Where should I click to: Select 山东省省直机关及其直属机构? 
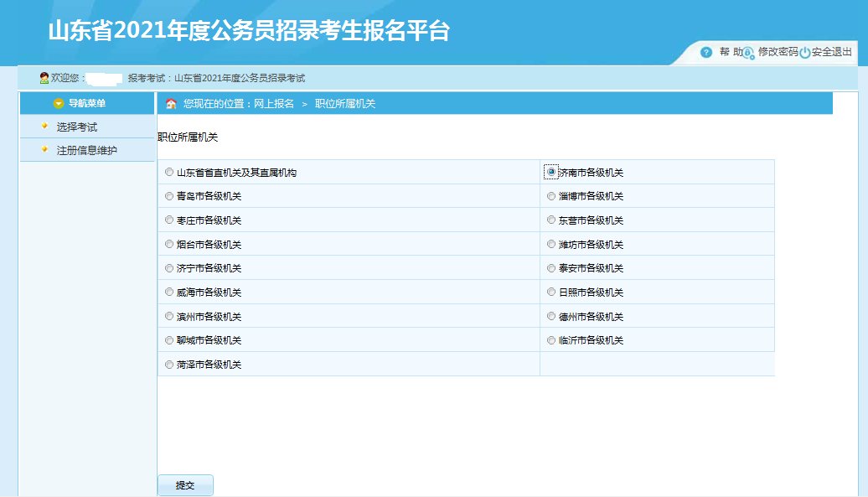click(x=168, y=171)
